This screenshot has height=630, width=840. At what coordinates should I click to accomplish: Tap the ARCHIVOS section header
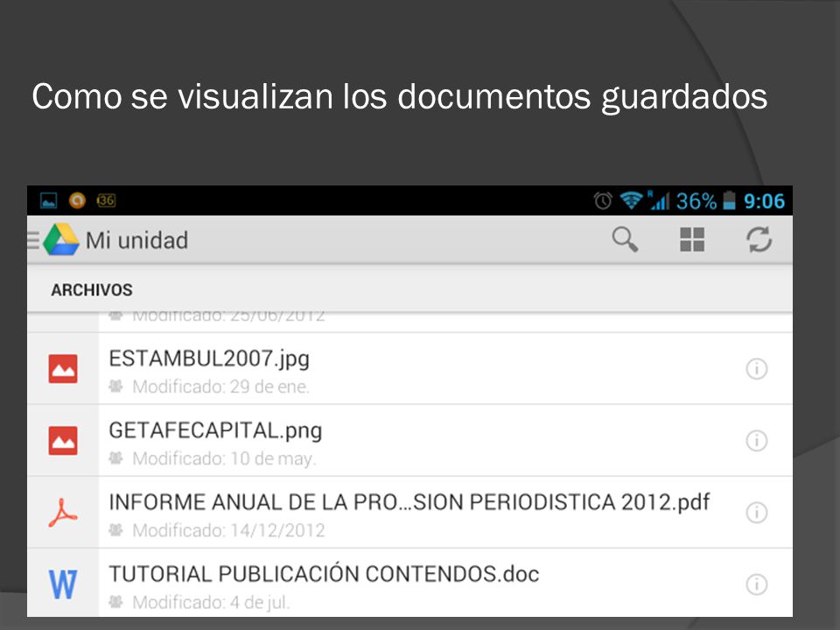(x=92, y=290)
